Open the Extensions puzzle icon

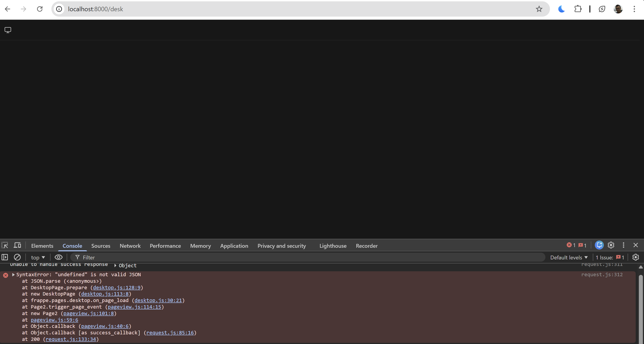578,9
